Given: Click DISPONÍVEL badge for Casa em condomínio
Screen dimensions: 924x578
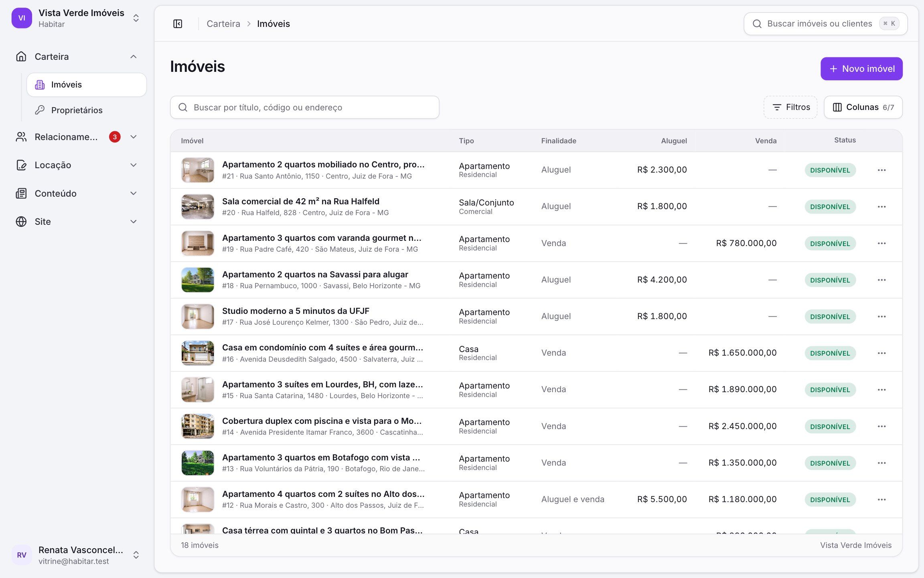Looking at the screenshot, I should (830, 353).
